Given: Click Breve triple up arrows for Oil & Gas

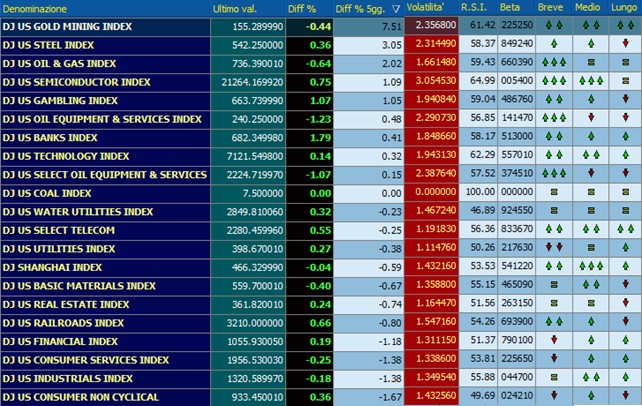Looking at the screenshot, I should pos(554,62).
